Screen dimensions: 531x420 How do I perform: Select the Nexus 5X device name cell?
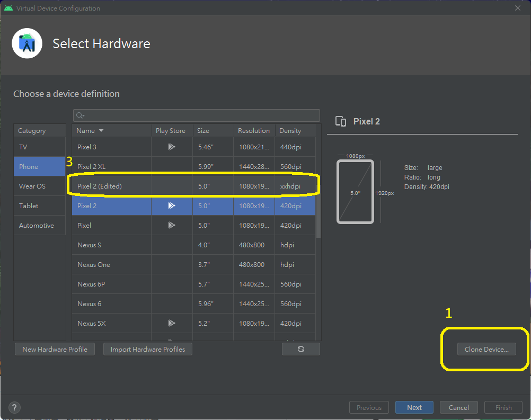(x=111, y=324)
